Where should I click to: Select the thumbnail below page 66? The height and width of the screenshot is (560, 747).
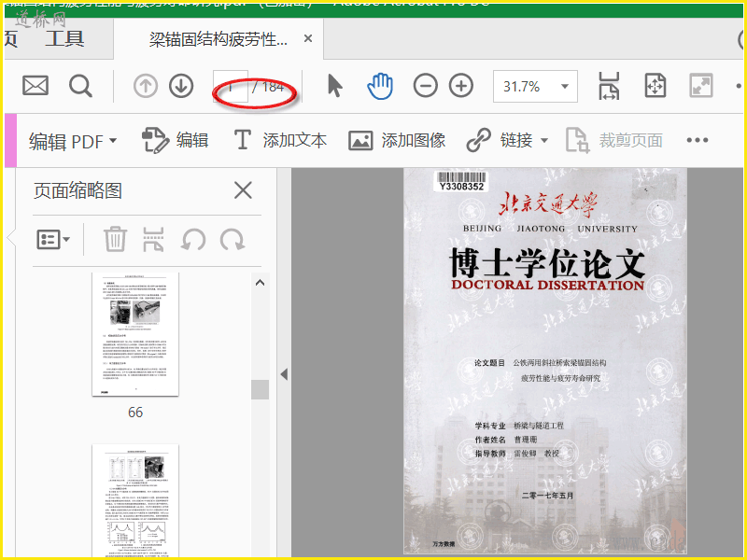pyautogui.click(x=135, y=501)
